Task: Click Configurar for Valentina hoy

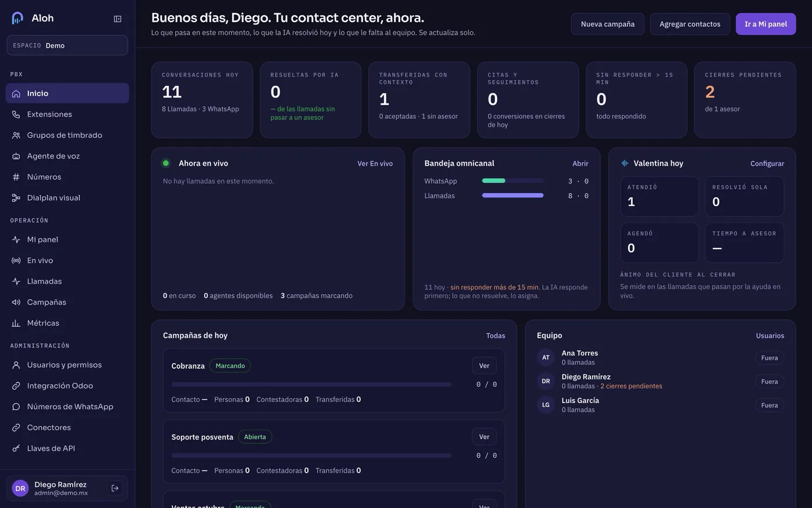Action: (x=767, y=164)
